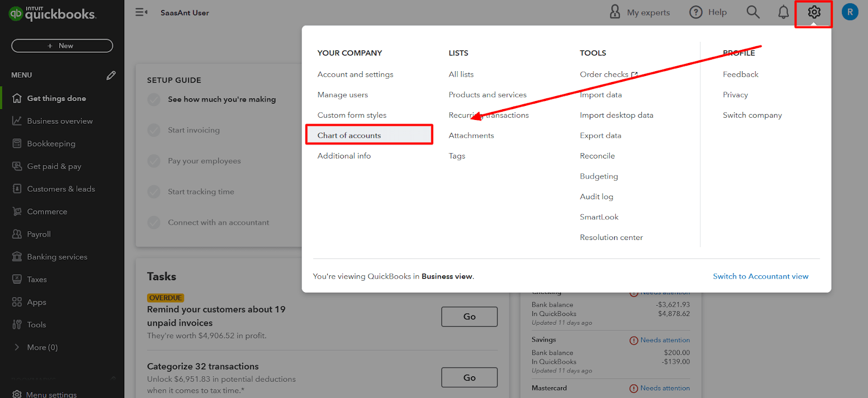Click the Get paid & pay icon
This screenshot has height=398, width=868.
[x=17, y=166]
